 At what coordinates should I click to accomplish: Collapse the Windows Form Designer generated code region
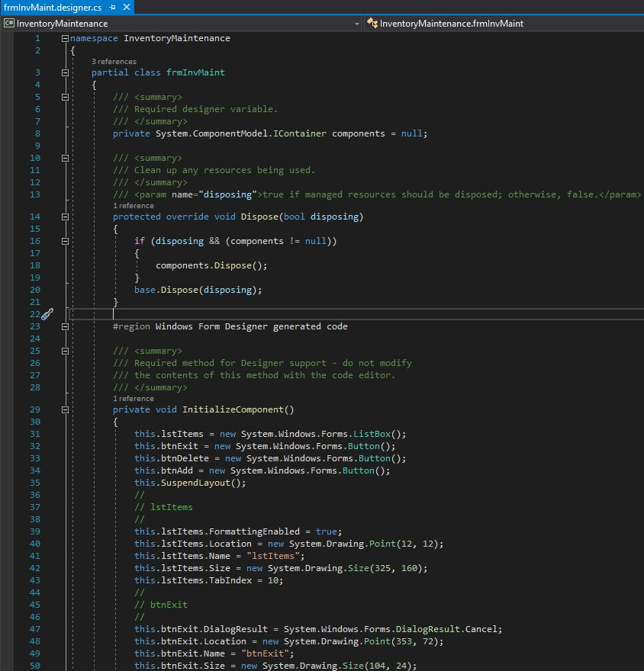[x=64, y=326]
